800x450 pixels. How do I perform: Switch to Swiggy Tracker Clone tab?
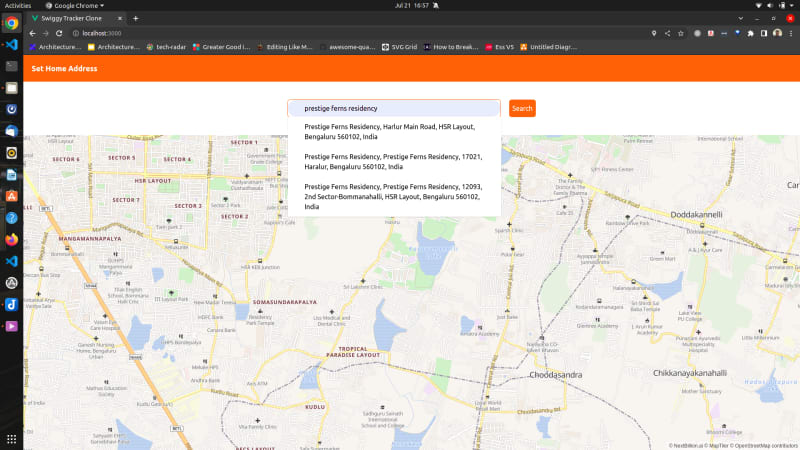point(71,18)
